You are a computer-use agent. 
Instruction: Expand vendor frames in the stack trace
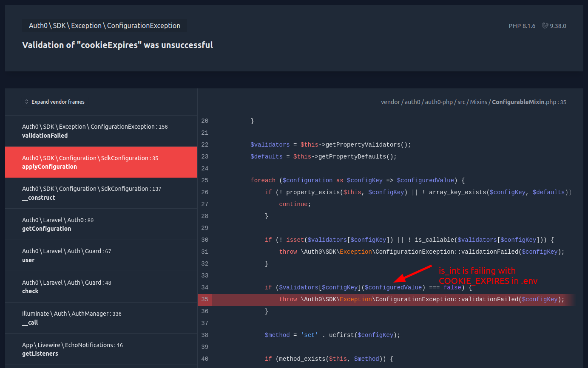[58, 102]
